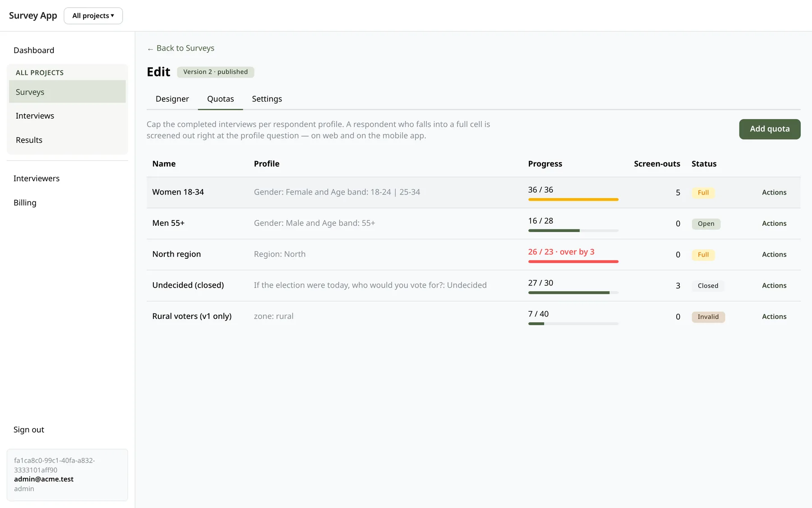This screenshot has height=508, width=812.
Task: Click the Version 2 · published badge
Action: 216,72
